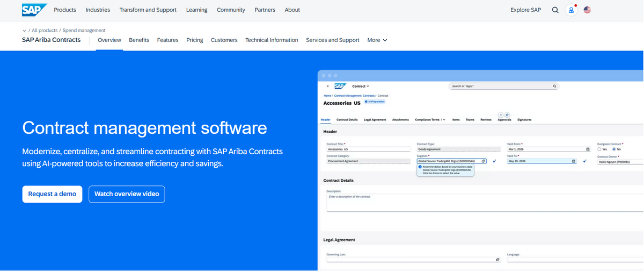Open the Products menu
This screenshot has height=272, width=644.
(x=65, y=10)
